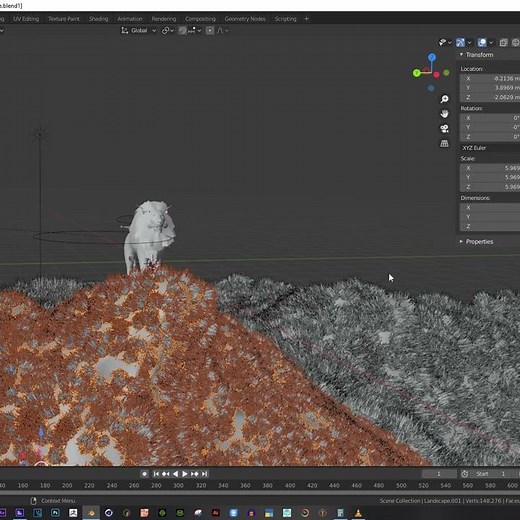Play the animation in reverse

(x=175, y=474)
